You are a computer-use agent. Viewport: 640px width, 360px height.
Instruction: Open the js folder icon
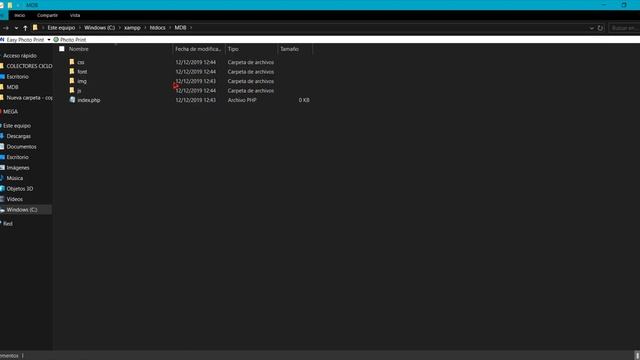(72, 90)
